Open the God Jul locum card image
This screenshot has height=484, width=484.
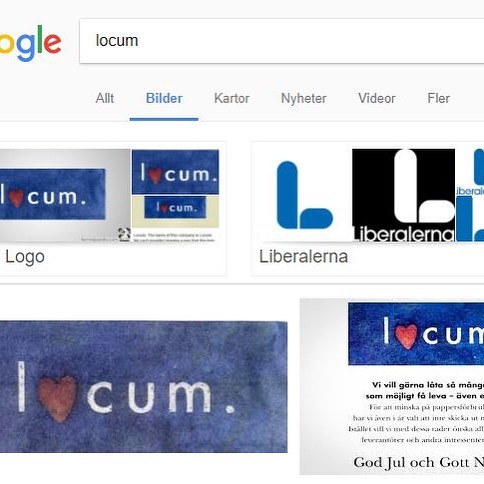(x=392, y=387)
